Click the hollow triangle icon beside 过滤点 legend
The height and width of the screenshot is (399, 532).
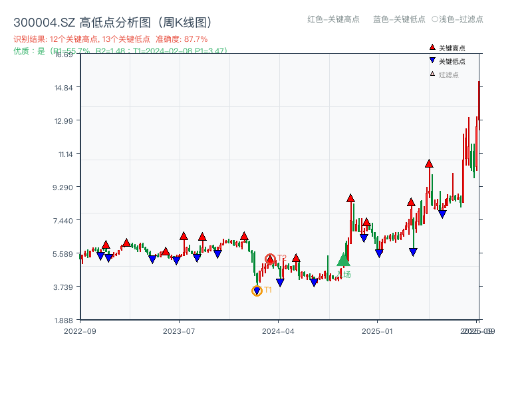pyautogui.click(x=432, y=74)
